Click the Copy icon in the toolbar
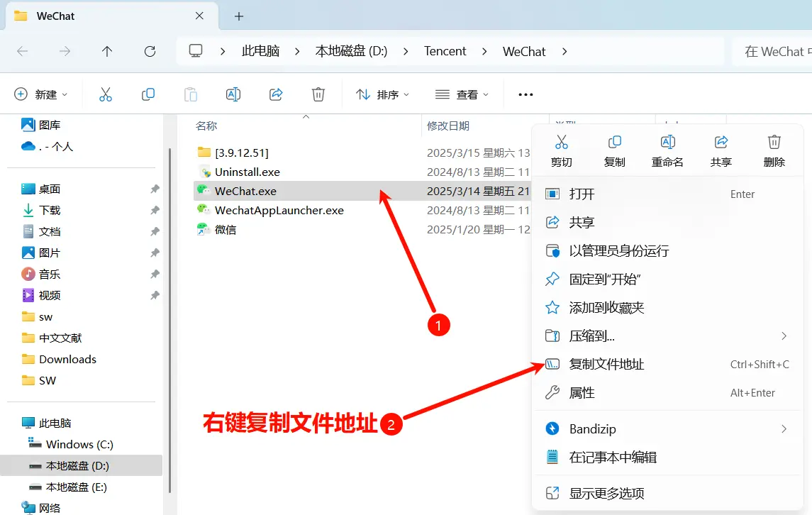The image size is (812, 515). pos(148,94)
